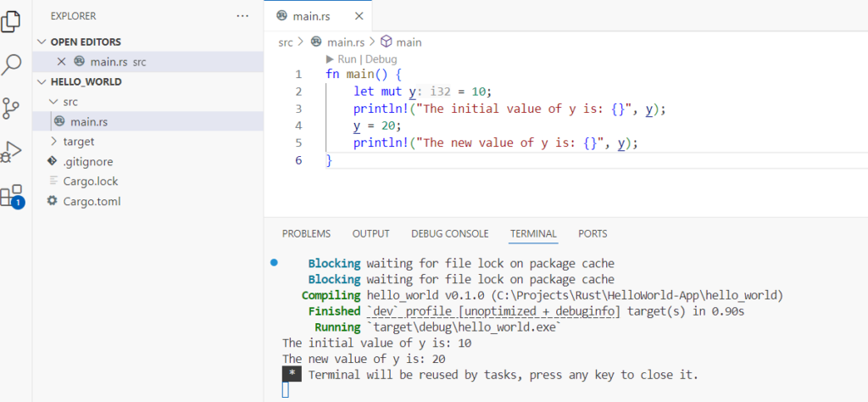The width and height of the screenshot is (868, 402).
Task: Click main function breadcrumb segment
Action: (409, 42)
